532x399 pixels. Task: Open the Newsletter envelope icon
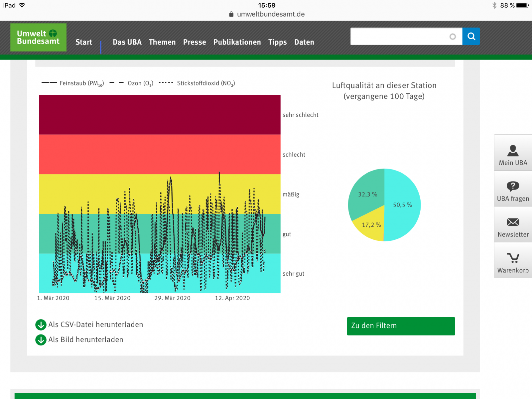point(513,222)
